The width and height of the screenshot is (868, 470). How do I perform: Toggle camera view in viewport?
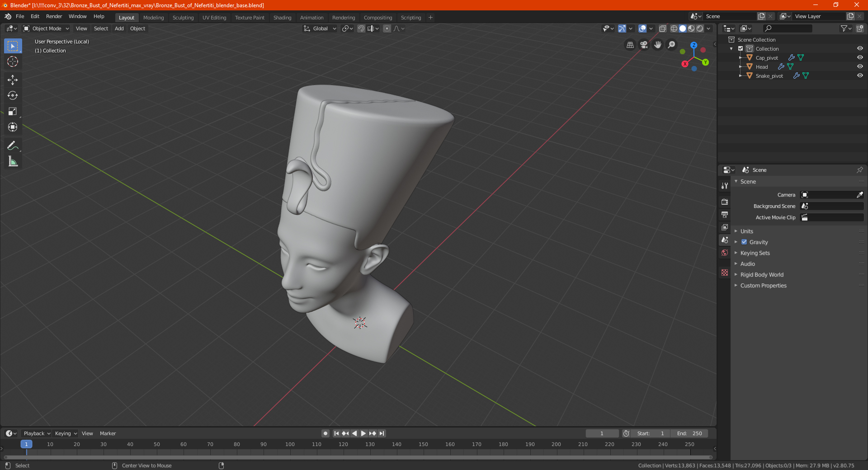point(644,45)
